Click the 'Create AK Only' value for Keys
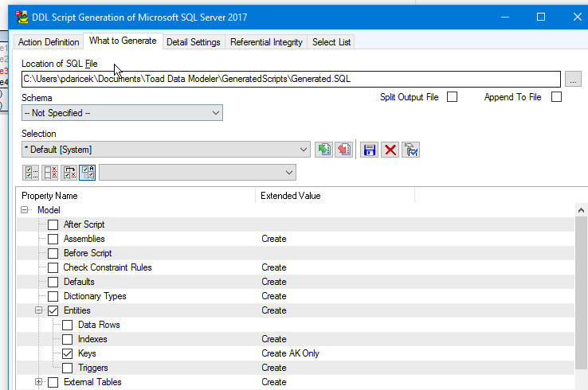The width and height of the screenshot is (588, 390). point(290,353)
